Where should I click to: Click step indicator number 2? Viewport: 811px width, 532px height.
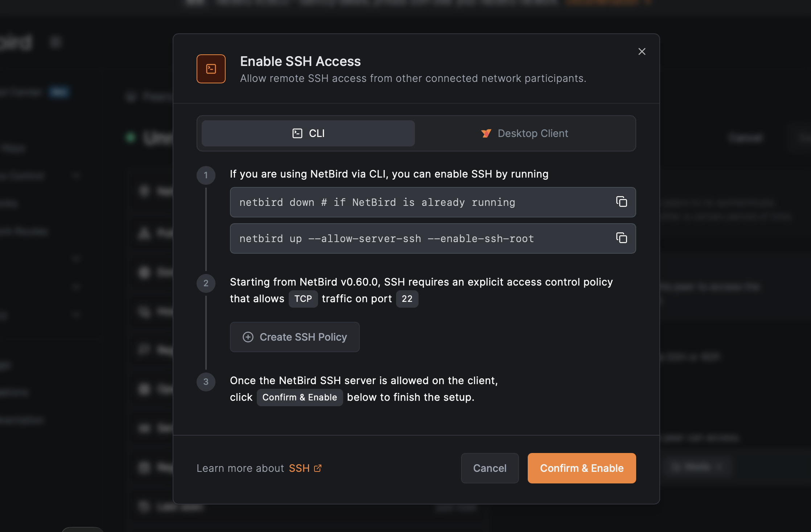[x=206, y=283]
